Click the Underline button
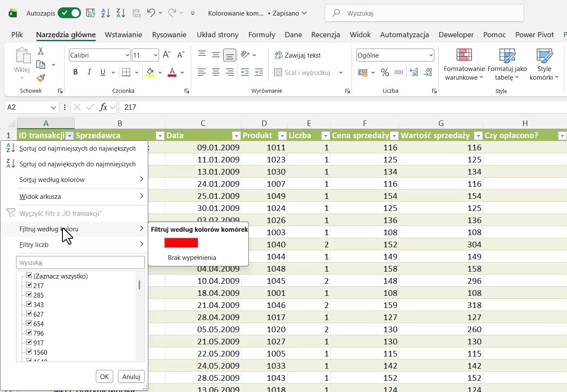The height and width of the screenshot is (392, 567). pos(103,72)
